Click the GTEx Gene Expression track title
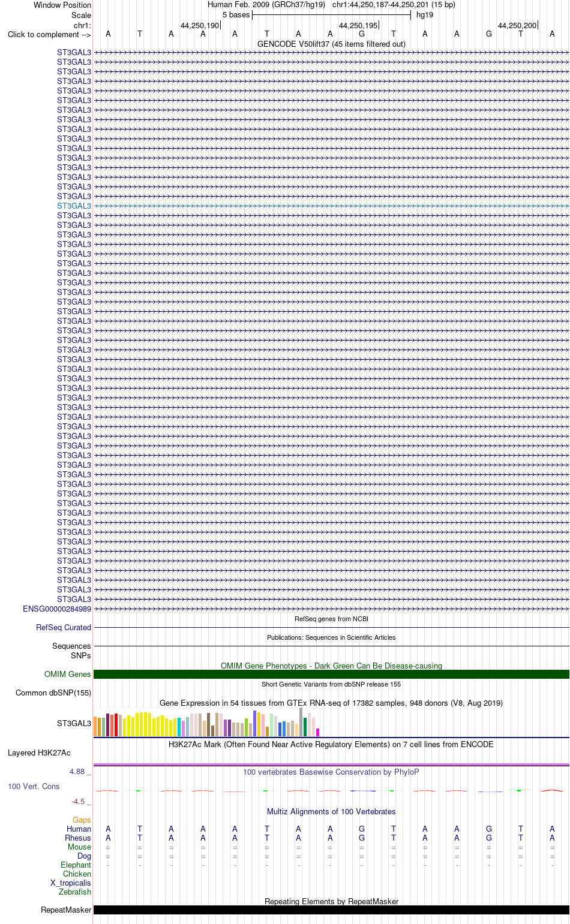 tap(331, 703)
